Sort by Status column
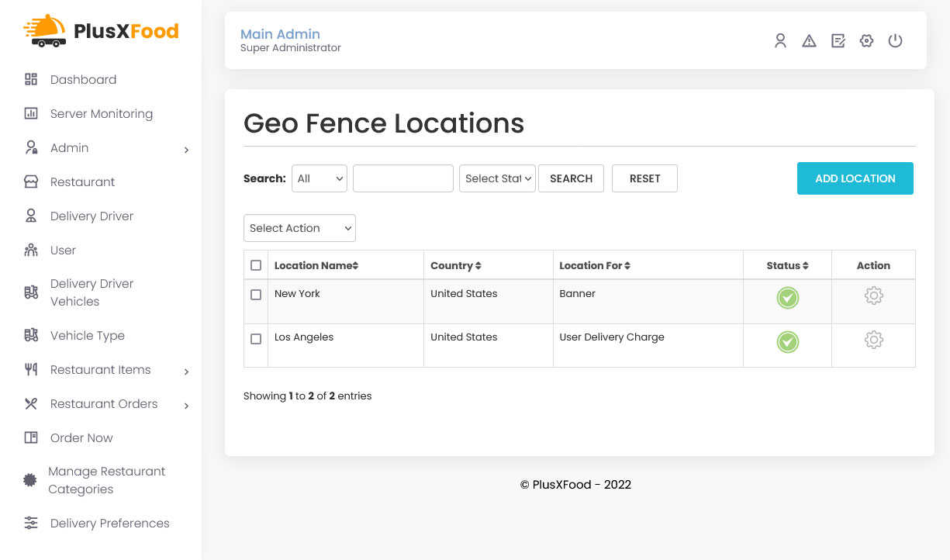 click(x=787, y=265)
